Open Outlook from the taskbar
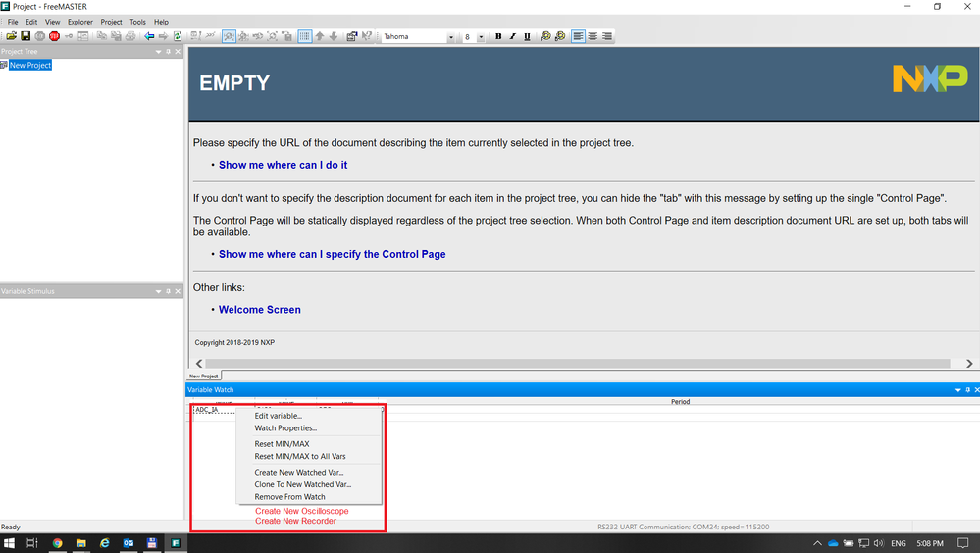This screenshot has width=980, height=553. click(x=129, y=543)
